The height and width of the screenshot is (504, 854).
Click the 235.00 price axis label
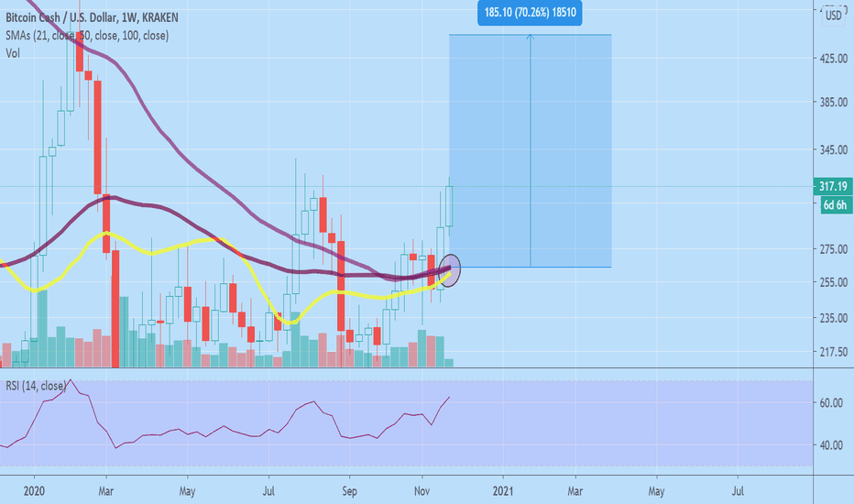(x=833, y=318)
